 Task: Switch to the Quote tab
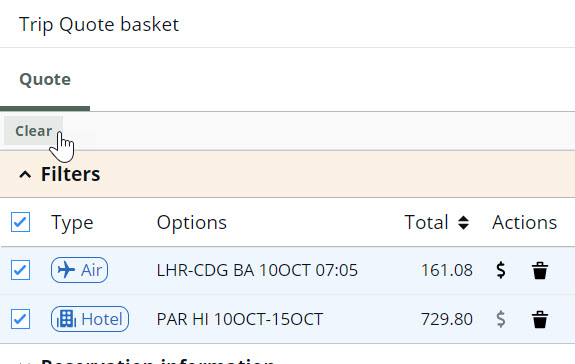coord(45,80)
